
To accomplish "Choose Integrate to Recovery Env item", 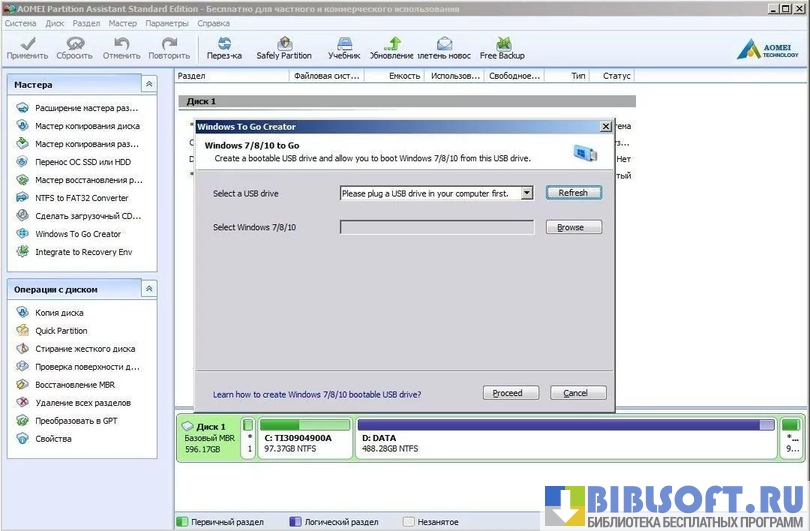I will pyautogui.click(x=83, y=252).
